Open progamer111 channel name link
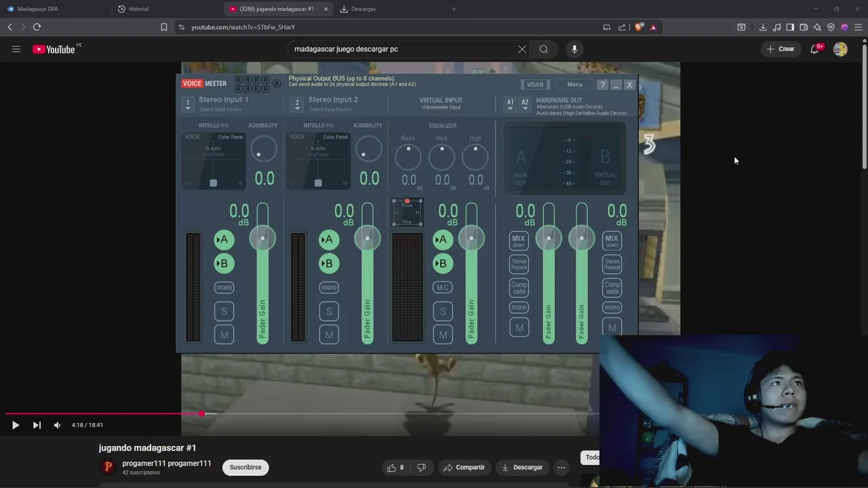868x488 pixels. coord(167,464)
